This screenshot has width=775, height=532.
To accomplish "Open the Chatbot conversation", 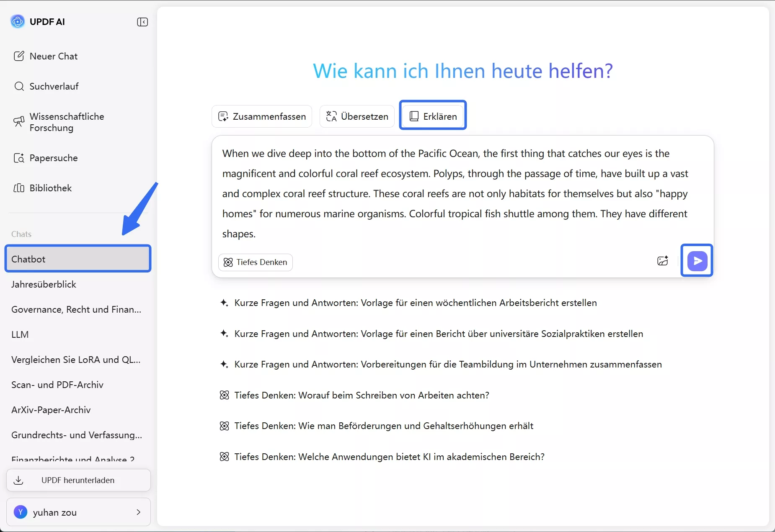I will 77,259.
